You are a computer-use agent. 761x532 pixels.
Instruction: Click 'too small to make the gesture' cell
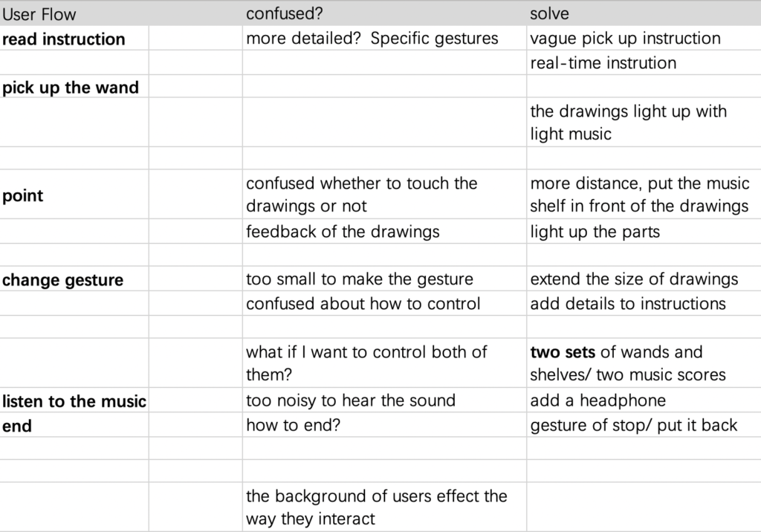384,279
